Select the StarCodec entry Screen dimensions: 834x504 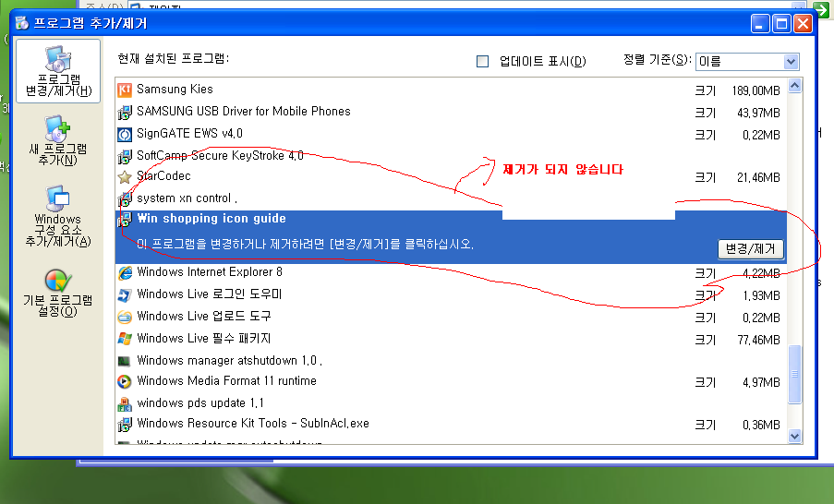451,177
